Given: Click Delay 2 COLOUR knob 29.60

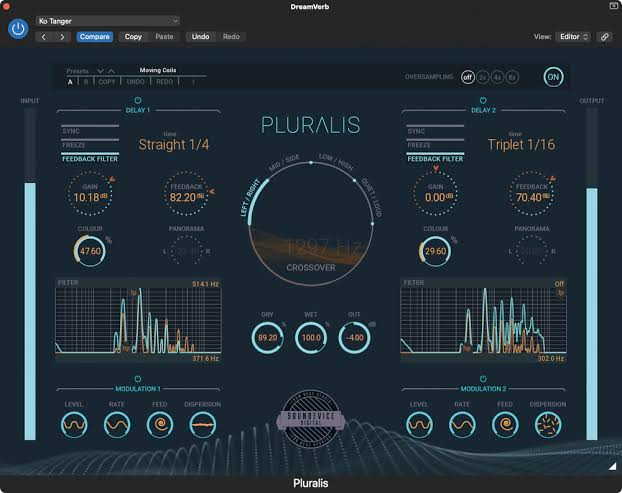Looking at the screenshot, I should point(435,251).
